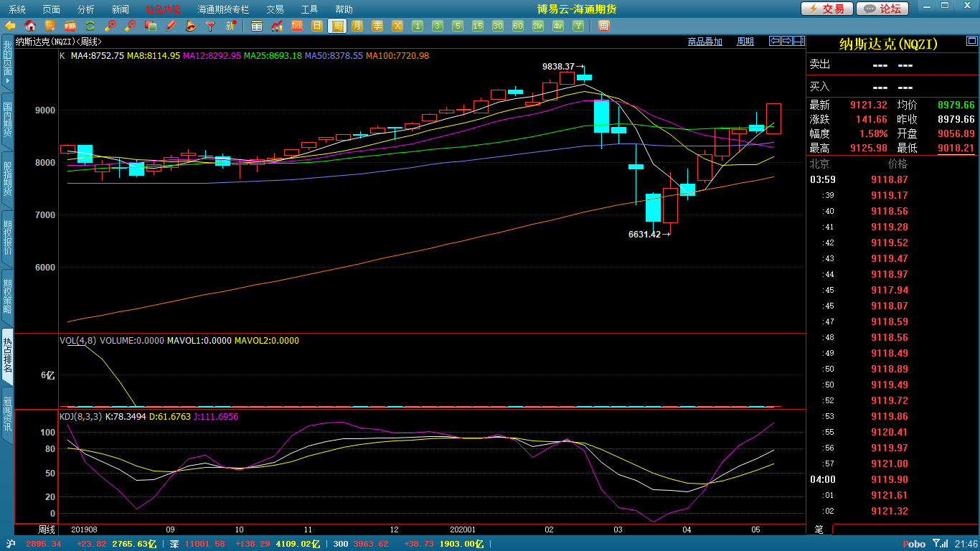The width and height of the screenshot is (980, 551).
Task: Click the 9838.37 high price marker
Action: pos(558,66)
